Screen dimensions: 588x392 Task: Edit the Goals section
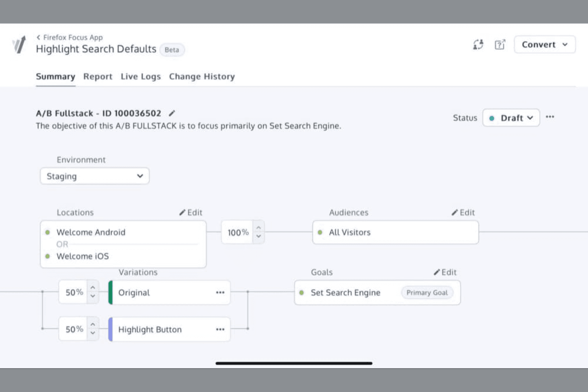click(x=445, y=272)
